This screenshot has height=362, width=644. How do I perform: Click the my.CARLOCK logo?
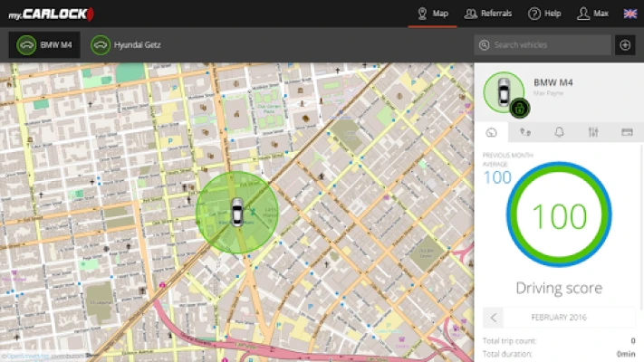point(51,14)
